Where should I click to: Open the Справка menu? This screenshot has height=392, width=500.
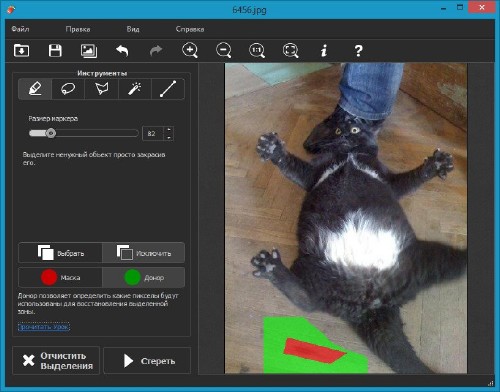190,29
